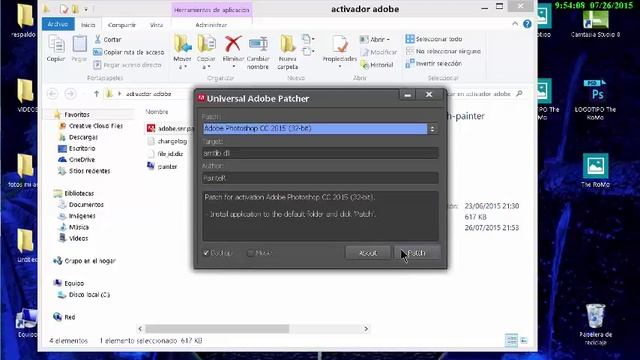The height and width of the screenshot is (360, 640).
Task: Select the Herramientas de aplicación tab
Action: point(211,10)
